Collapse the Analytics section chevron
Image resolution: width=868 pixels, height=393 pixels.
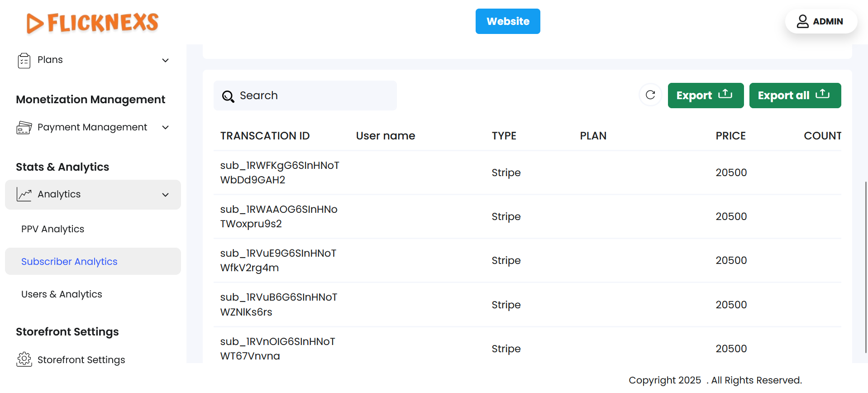coord(166,195)
